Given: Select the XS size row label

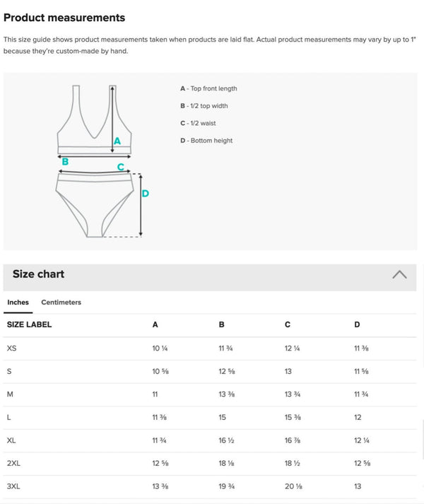Looking at the screenshot, I should 11,348.
